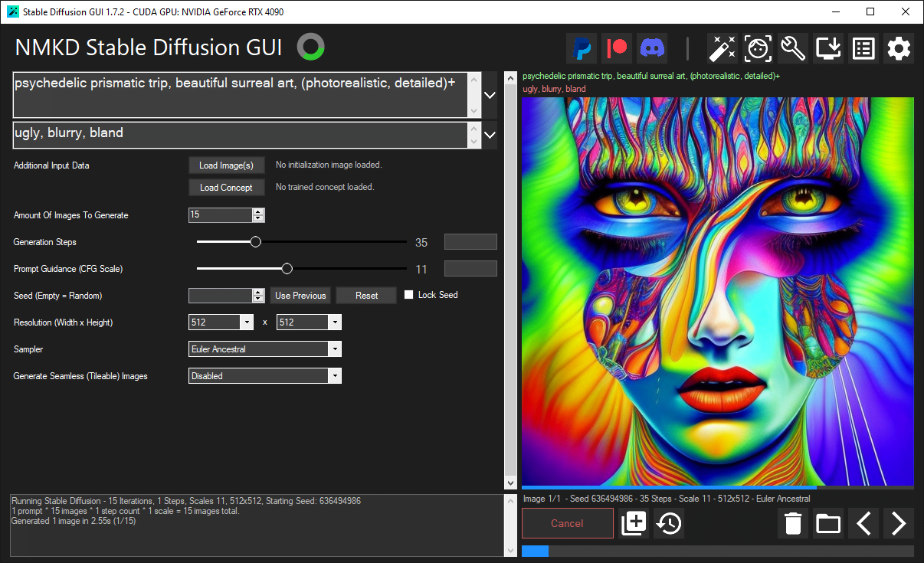924x563 pixels.
Task: Expand the negative prompt field chevron
Action: [489, 135]
